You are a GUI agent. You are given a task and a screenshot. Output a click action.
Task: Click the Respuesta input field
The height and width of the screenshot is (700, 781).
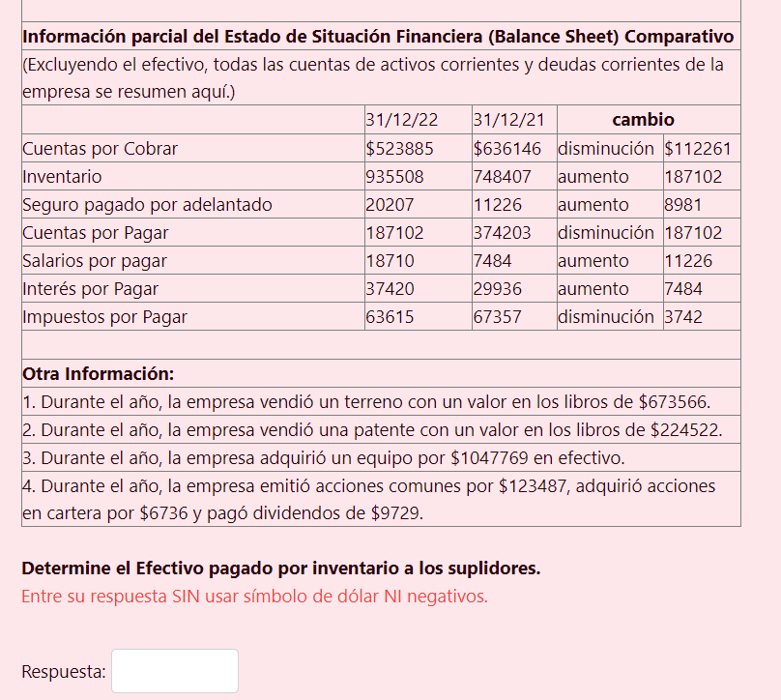pyautogui.click(x=174, y=670)
